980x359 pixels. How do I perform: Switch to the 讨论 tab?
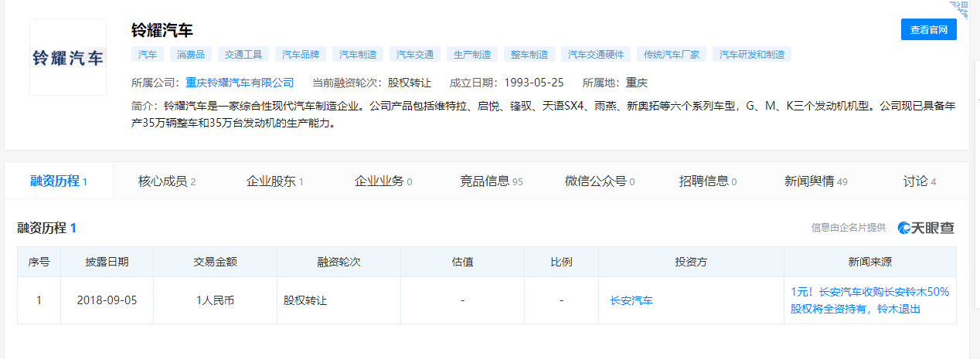(920, 181)
